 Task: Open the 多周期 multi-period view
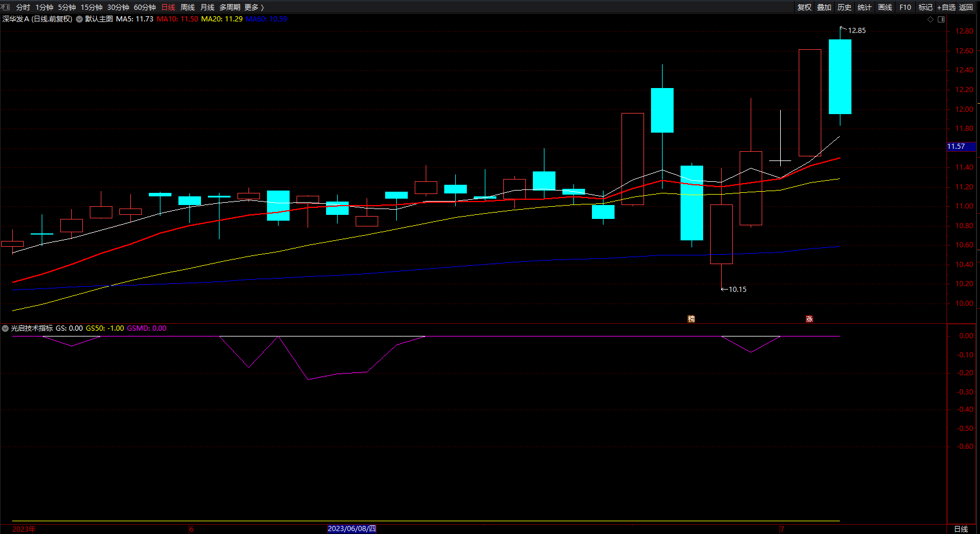(230, 8)
